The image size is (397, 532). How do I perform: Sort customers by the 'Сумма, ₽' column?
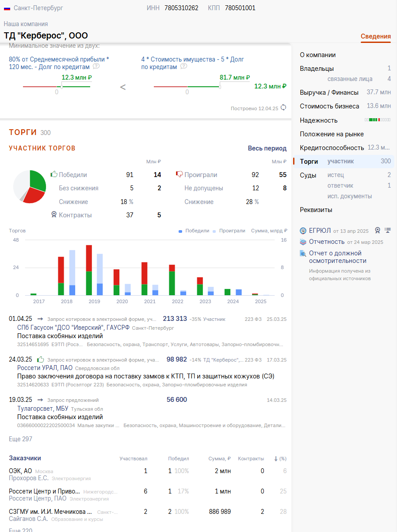(x=220, y=459)
